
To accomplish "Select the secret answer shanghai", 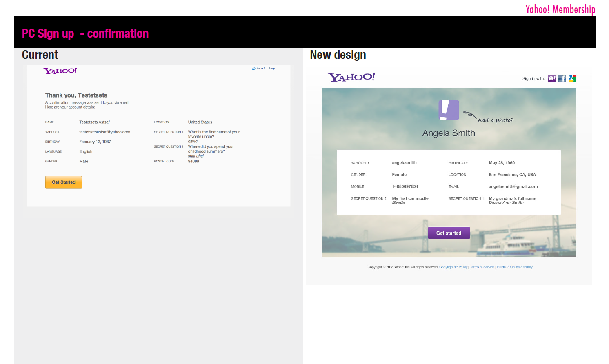I will [x=196, y=156].
